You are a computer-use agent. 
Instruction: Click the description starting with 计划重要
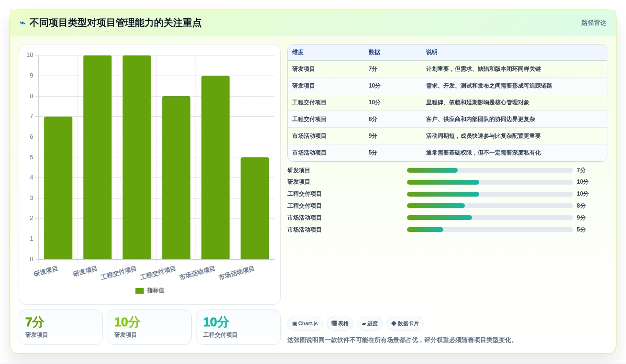[x=483, y=69]
